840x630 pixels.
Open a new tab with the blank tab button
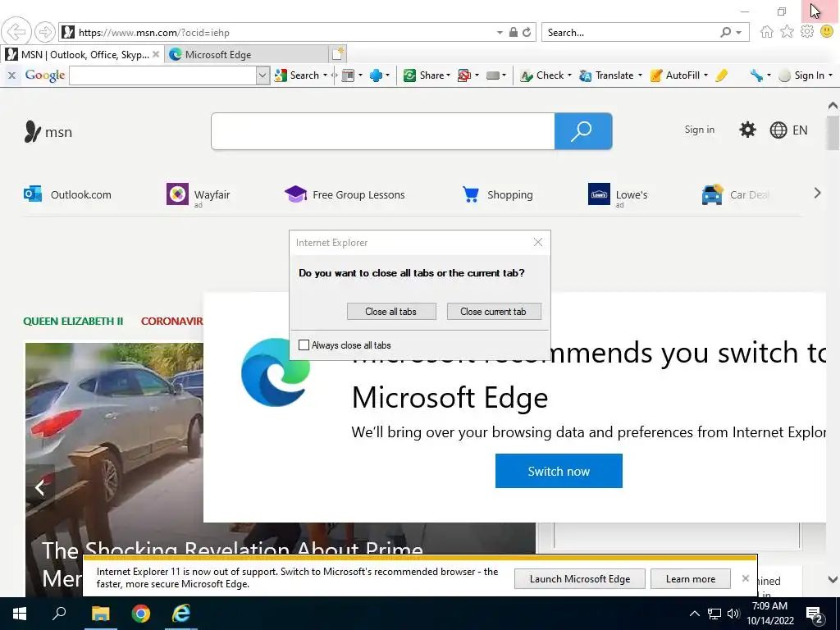click(337, 54)
